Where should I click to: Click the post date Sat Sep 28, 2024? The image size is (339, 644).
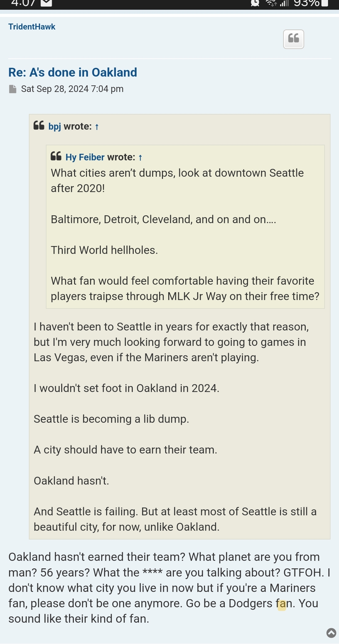point(72,89)
